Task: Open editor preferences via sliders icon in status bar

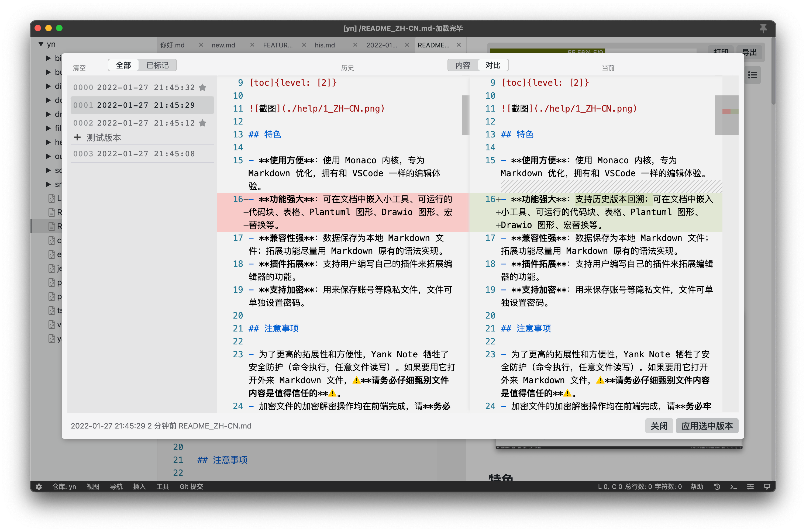Action: (x=750, y=486)
